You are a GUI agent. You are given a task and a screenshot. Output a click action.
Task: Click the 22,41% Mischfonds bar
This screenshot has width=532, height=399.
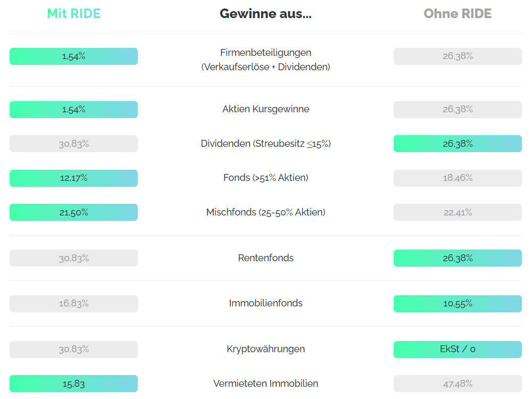458,212
